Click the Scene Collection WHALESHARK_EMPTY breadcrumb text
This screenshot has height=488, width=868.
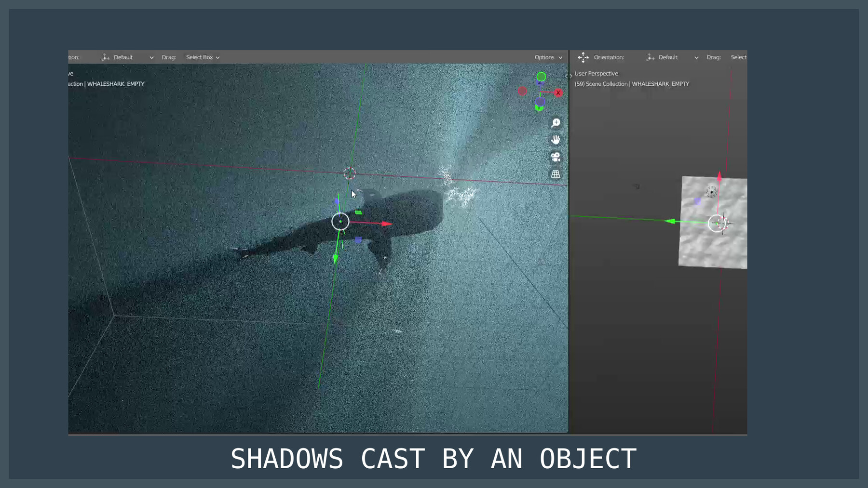tap(632, 84)
